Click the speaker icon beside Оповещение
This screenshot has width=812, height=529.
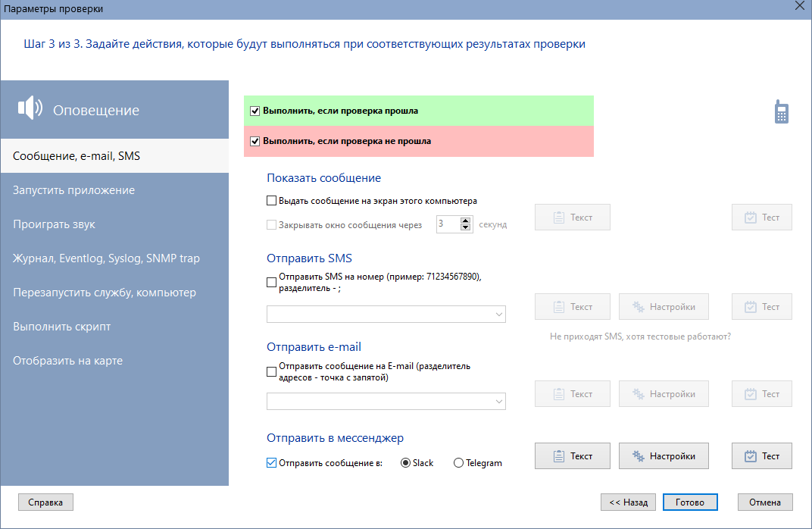30,108
